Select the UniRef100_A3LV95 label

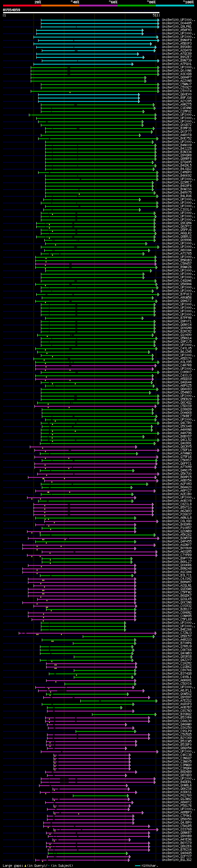pos(176,362)
